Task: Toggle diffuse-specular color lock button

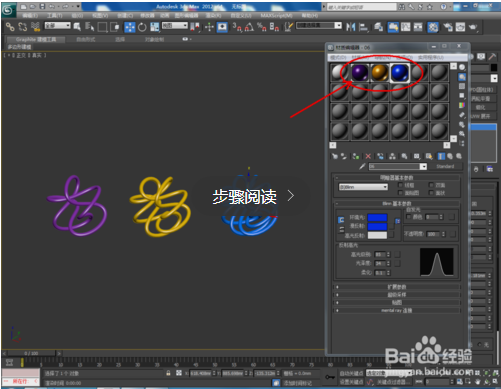Action: coord(341,229)
